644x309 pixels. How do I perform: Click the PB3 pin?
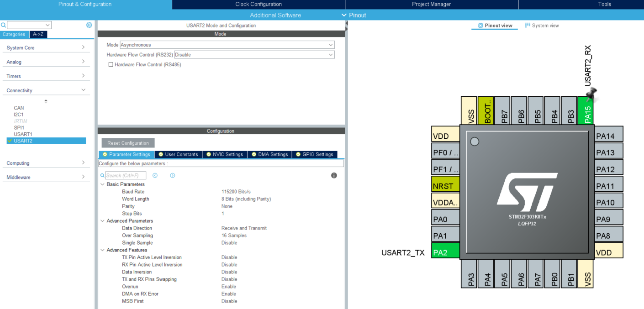click(x=569, y=110)
